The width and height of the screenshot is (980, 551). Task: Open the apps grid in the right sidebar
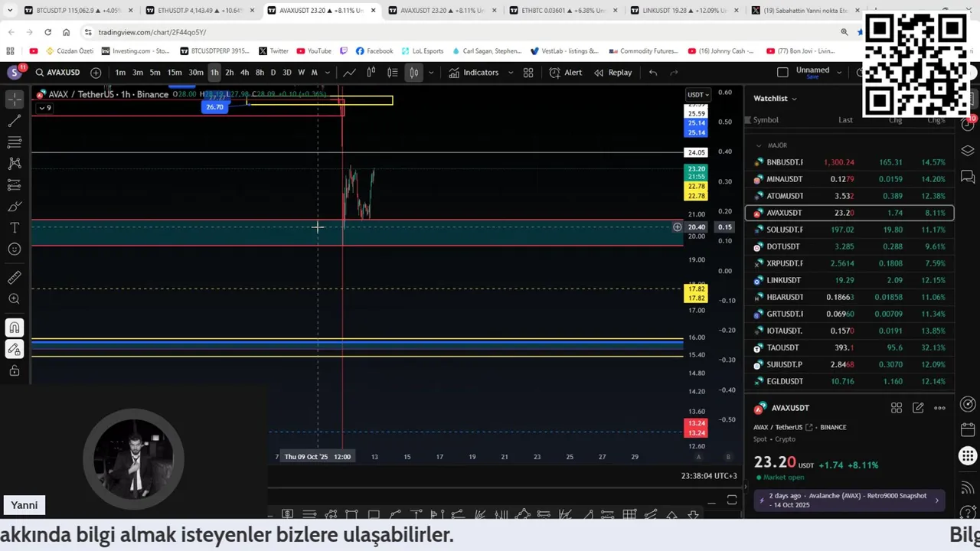968,456
